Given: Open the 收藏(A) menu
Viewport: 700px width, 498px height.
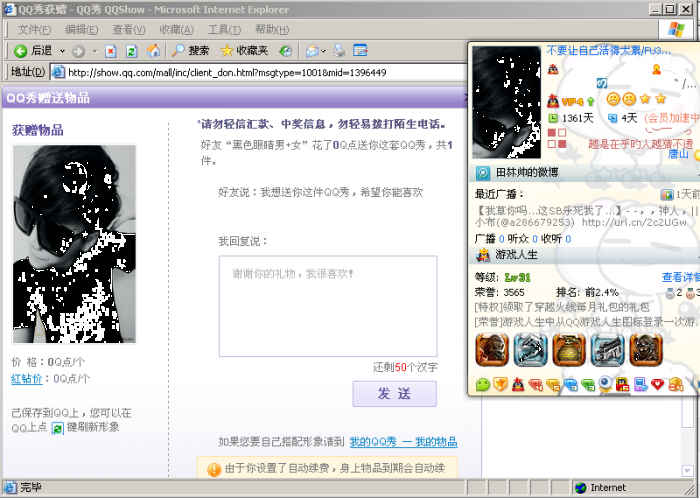Looking at the screenshot, I should click(176, 30).
